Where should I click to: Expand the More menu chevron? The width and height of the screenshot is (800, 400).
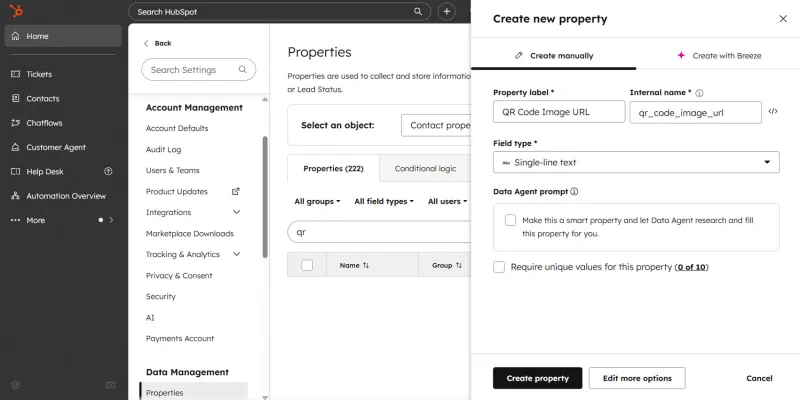[111, 220]
